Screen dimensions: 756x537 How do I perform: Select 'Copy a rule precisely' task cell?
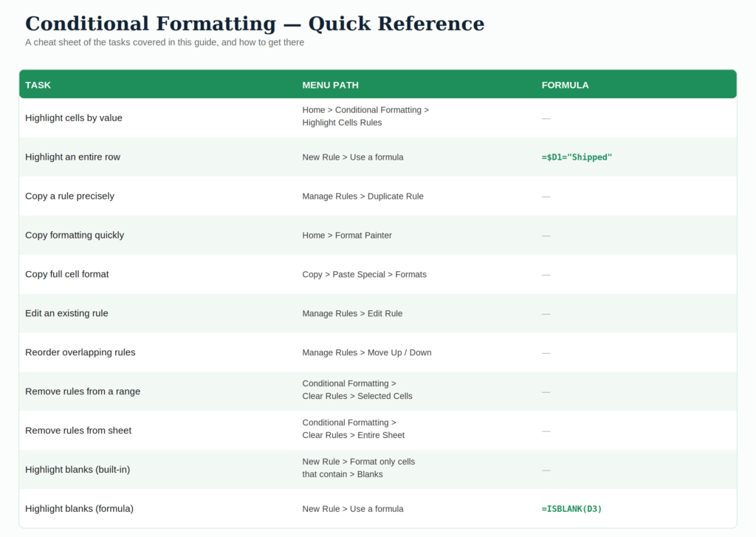[x=70, y=196]
